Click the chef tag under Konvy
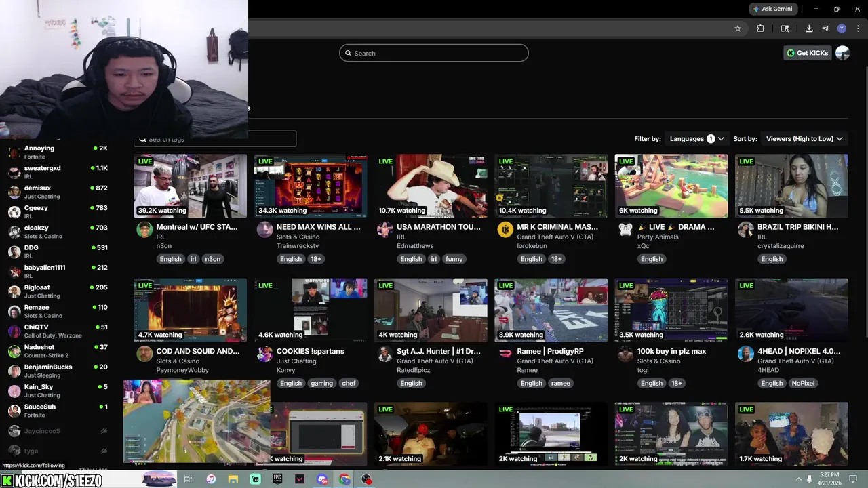868x488 pixels. pyautogui.click(x=349, y=383)
